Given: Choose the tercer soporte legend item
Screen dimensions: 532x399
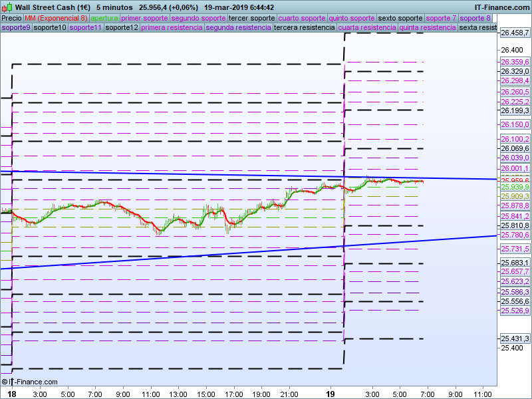Looking at the screenshot, I should [x=251, y=18].
